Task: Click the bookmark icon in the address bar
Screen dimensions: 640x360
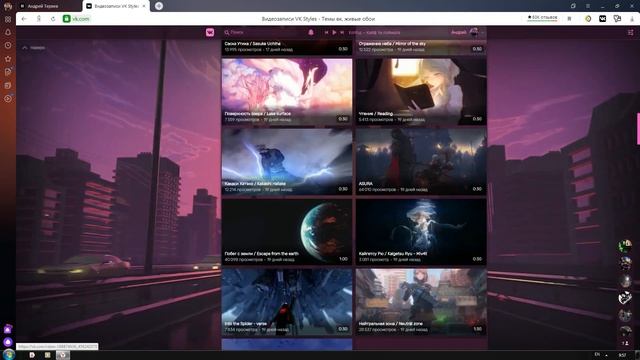Action: [x=569, y=19]
